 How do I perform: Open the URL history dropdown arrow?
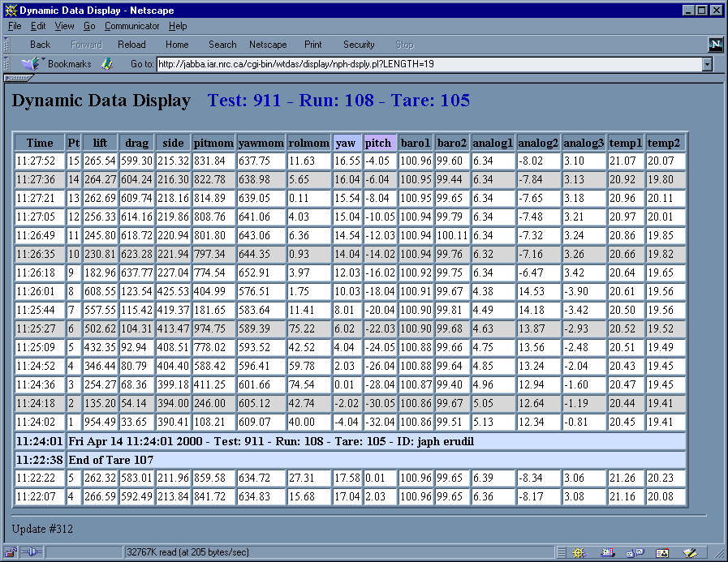point(707,64)
